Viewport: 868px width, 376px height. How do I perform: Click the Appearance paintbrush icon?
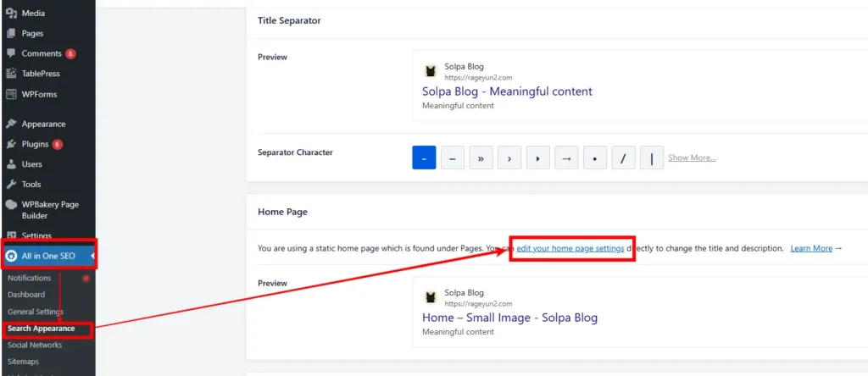pyautogui.click(x=11, y=124)
